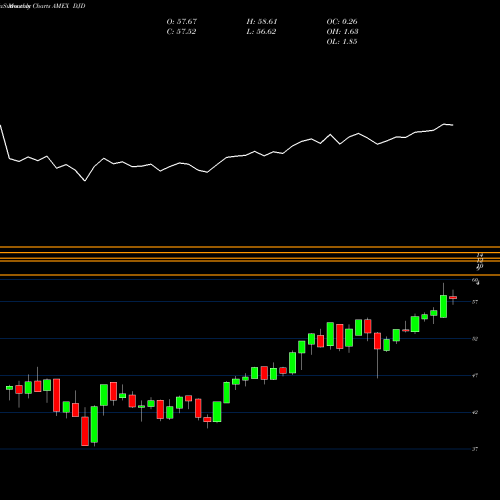
Task: Click the open value O: 57.67
Action: (x=182, y=22)
